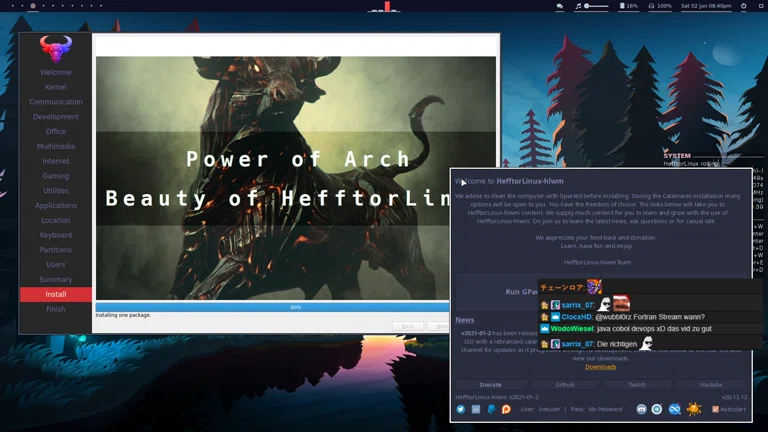Click the Back button in installer

pos(408,326)
